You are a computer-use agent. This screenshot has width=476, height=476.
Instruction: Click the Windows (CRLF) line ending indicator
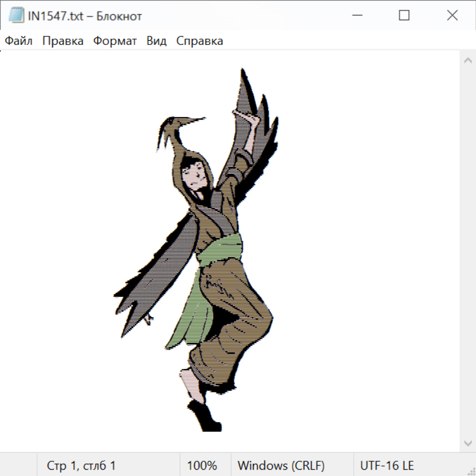tap(281, 466)
